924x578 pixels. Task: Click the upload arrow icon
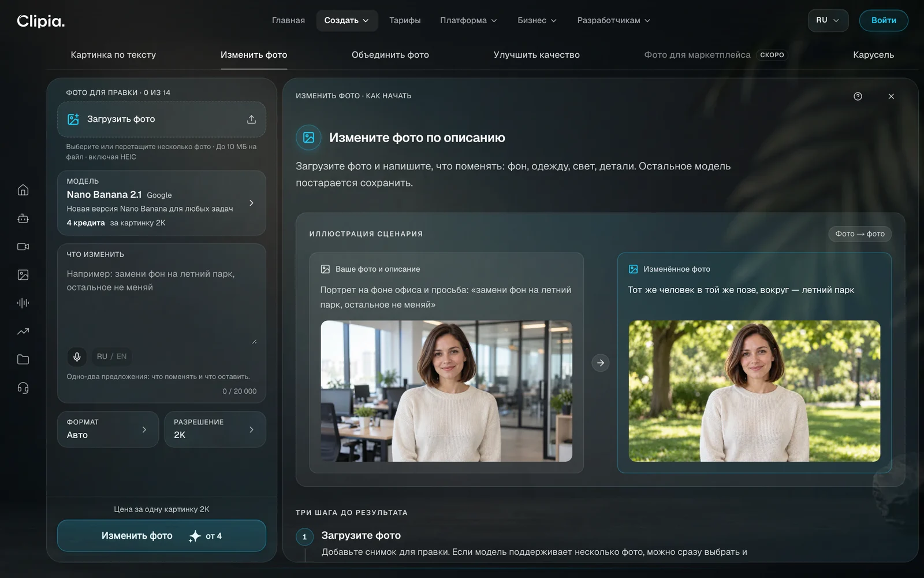pos(251,119)
